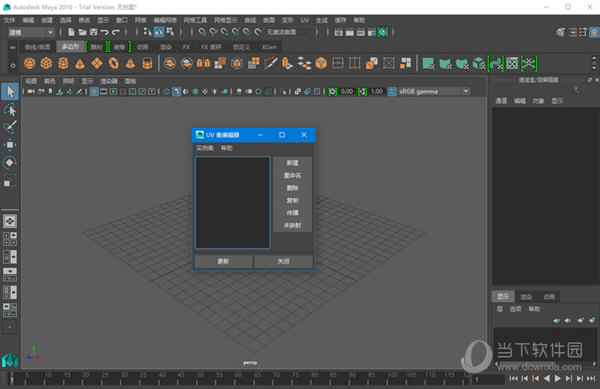Open the no live surface field
The width and height of the screenshot is (600, 389).
[x=288, y=32]
